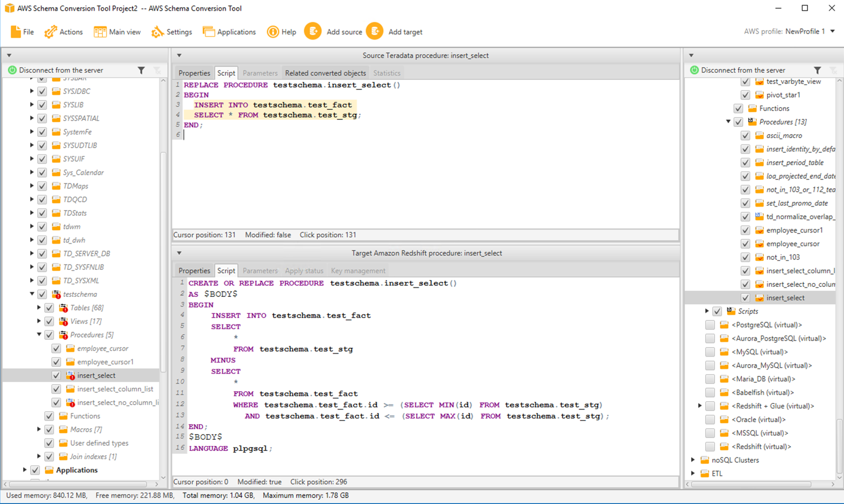Open the Help toolbar icon
Viewport: 844px width, 504px height.
pos(273,32)
